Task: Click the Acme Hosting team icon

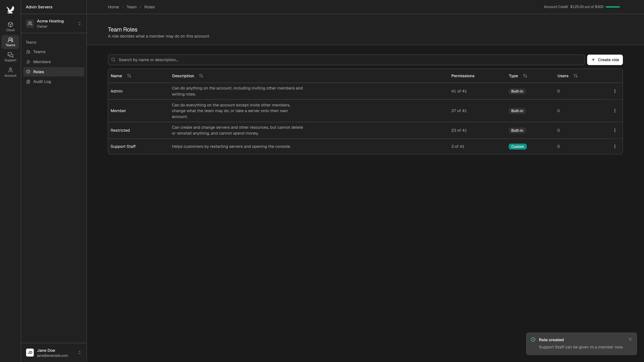Action: point(30,23)
